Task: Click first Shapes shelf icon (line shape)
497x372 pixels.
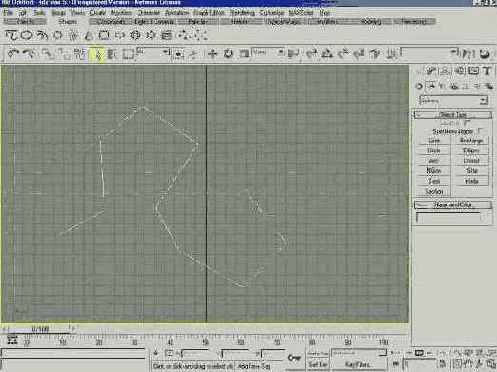Action: click(12, 35)
